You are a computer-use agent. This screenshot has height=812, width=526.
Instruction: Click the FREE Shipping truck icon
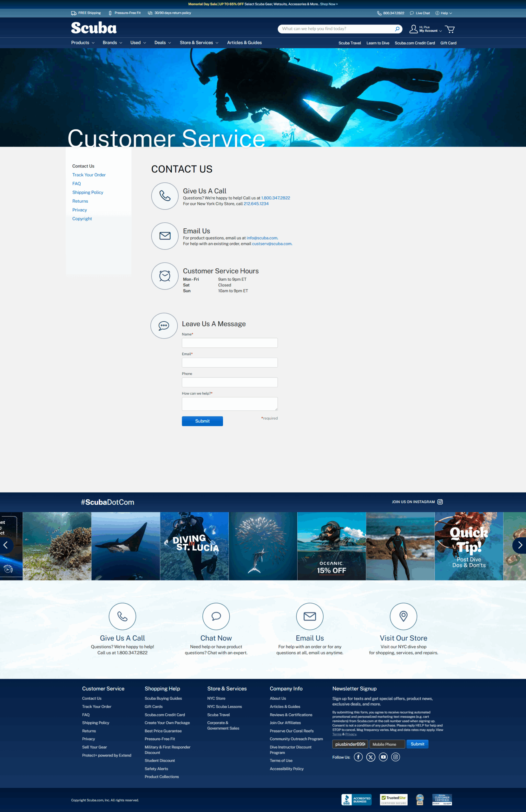click(x=73, y=13)
